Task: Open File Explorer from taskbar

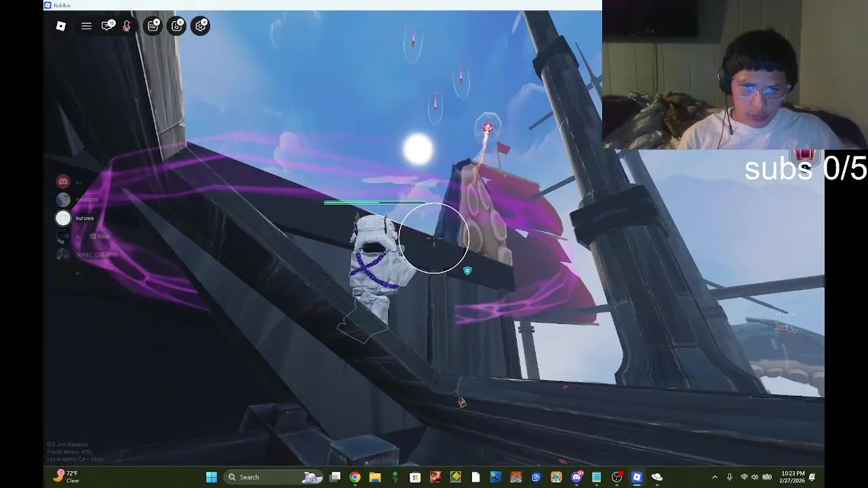Action: [x=375, y=477]
